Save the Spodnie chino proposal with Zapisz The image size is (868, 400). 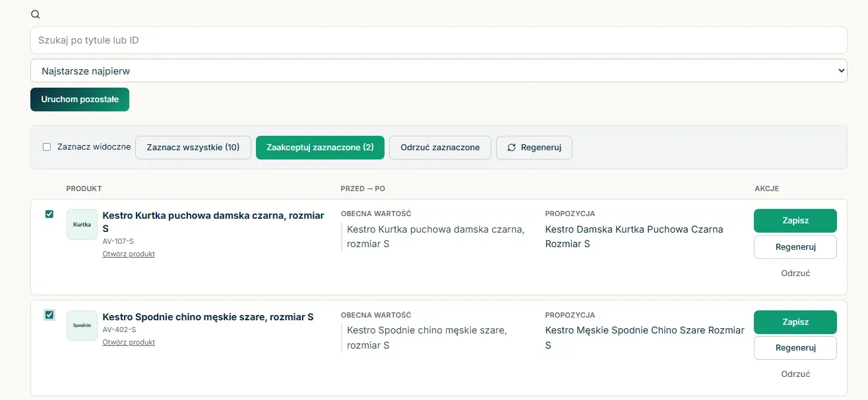tap(795, 322)
